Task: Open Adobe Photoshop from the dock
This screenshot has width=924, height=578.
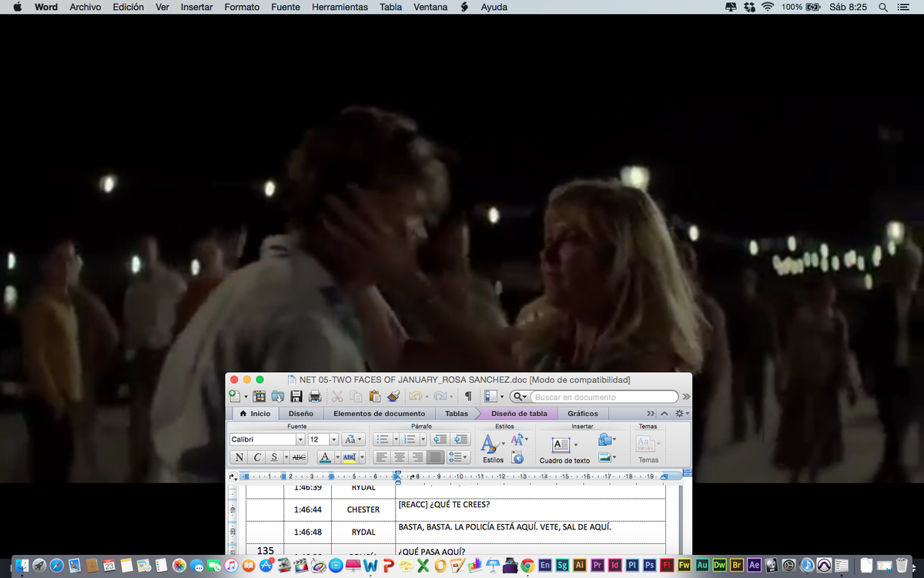Action: coord(649,565)
